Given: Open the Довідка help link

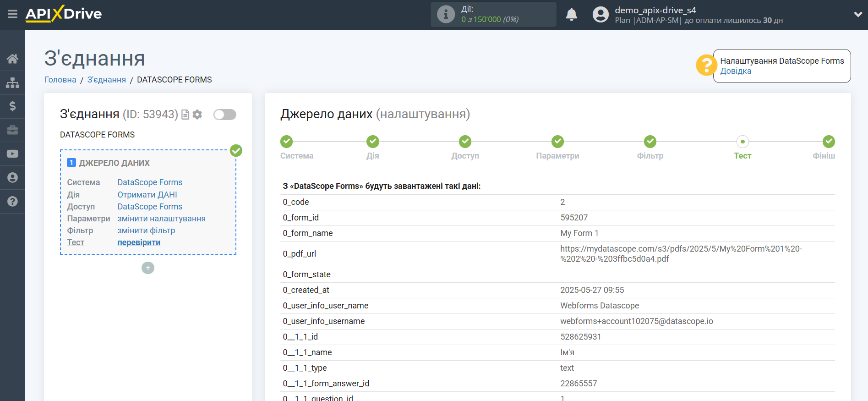Looking at the screenshot, I should [x=736, y=71].
